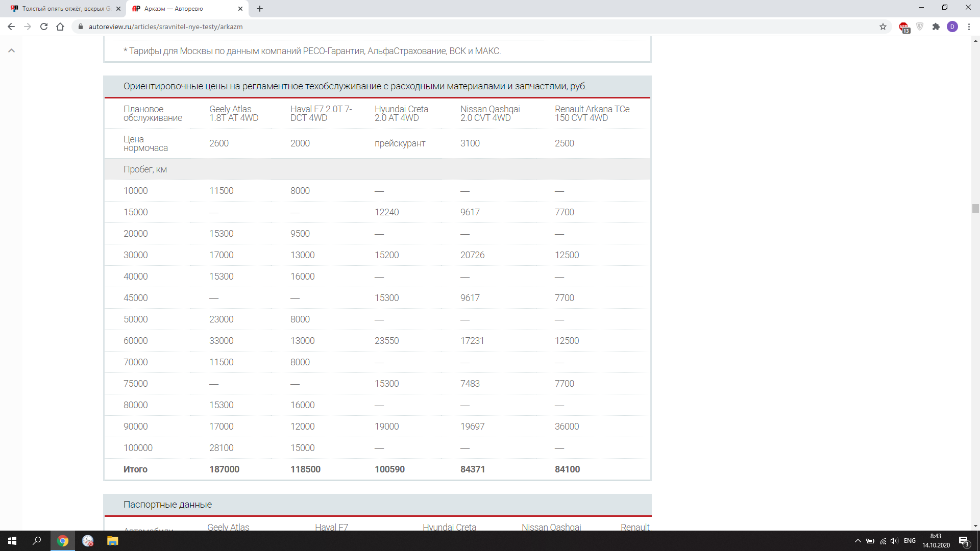
Task: Open the notification center icon
Action: coord(964,541)
